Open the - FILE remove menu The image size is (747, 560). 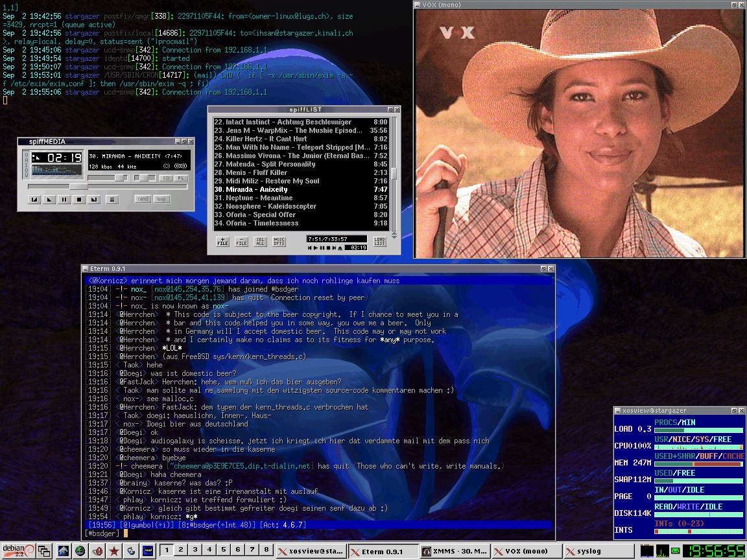[x=241, y=242]
